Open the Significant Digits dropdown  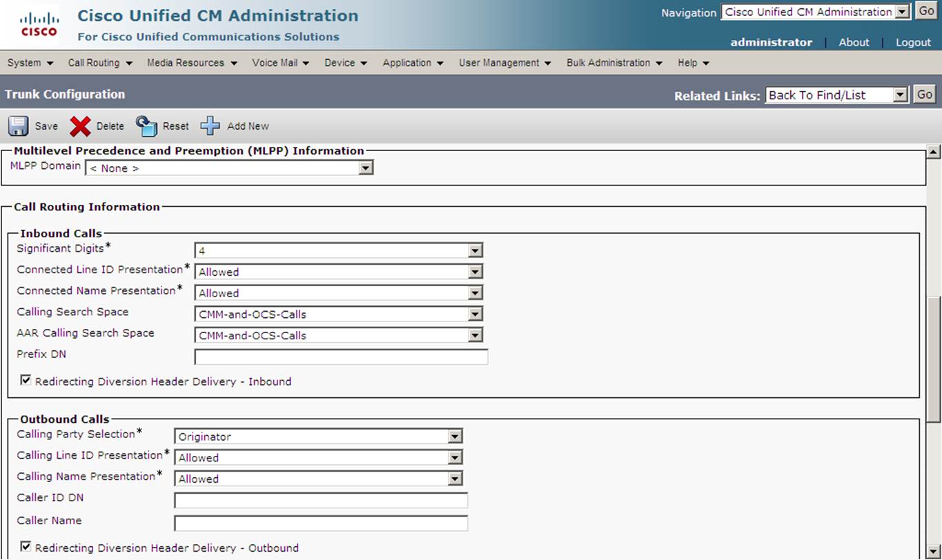coord(339,250)
